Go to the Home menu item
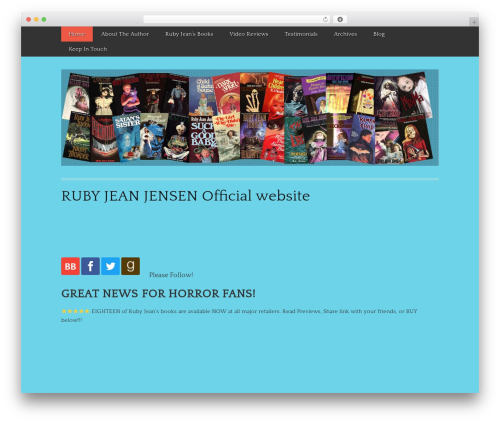Viewport: 500px width, 423px height. (x=77, y=34)
